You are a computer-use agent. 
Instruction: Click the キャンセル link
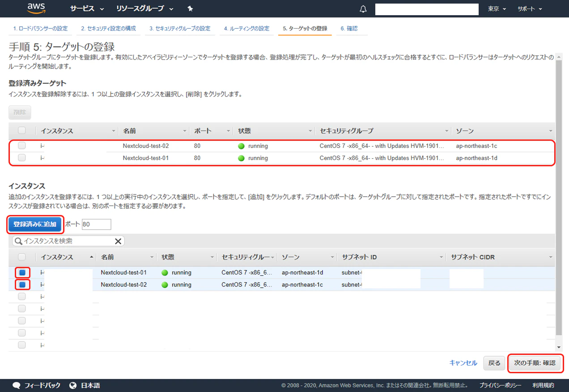pyautogui.click(x=463, y=363)
